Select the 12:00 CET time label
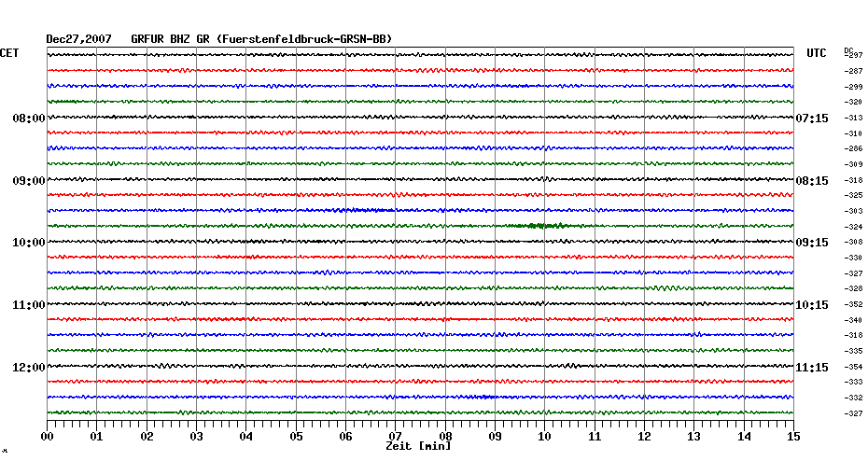Screen dimensions: 868x461 [29, 368]
